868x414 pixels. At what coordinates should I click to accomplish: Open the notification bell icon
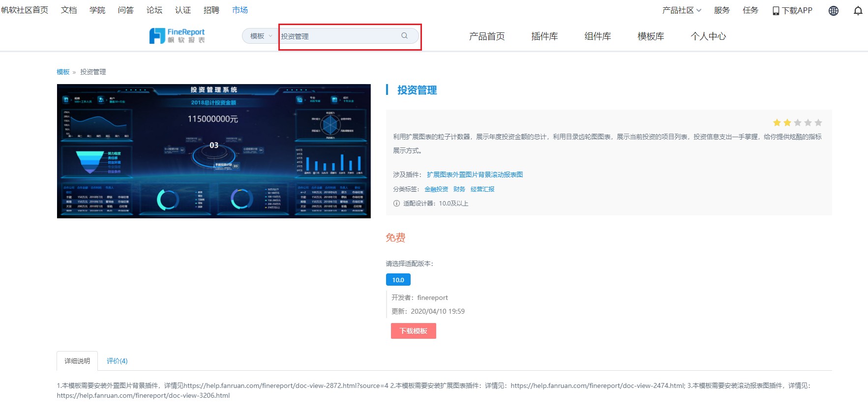tap(858, 10)
